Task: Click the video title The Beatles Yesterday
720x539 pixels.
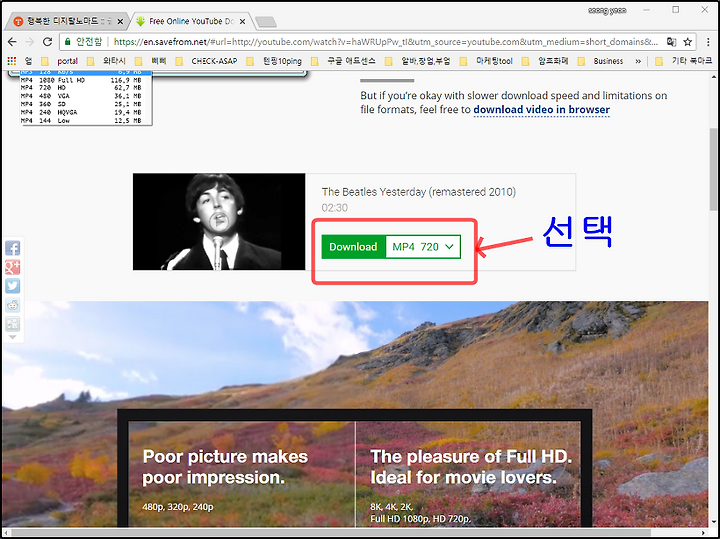Action: click(419, 192)
